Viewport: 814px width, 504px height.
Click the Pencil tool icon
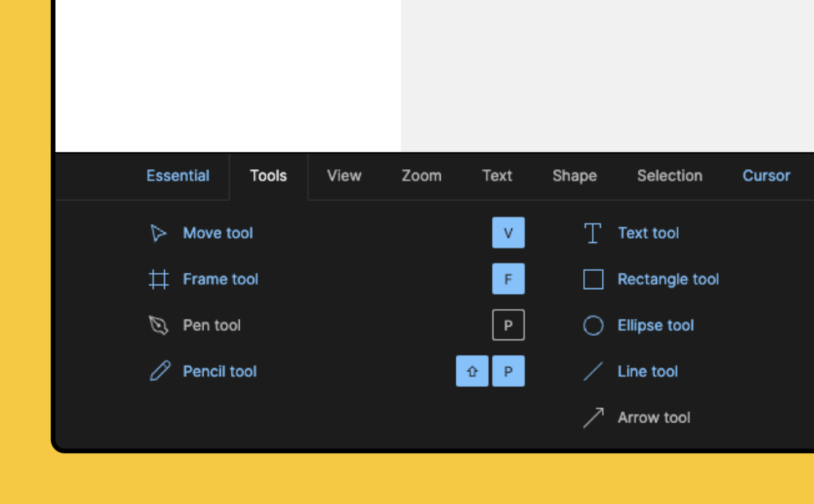click(x=160, y=371)
